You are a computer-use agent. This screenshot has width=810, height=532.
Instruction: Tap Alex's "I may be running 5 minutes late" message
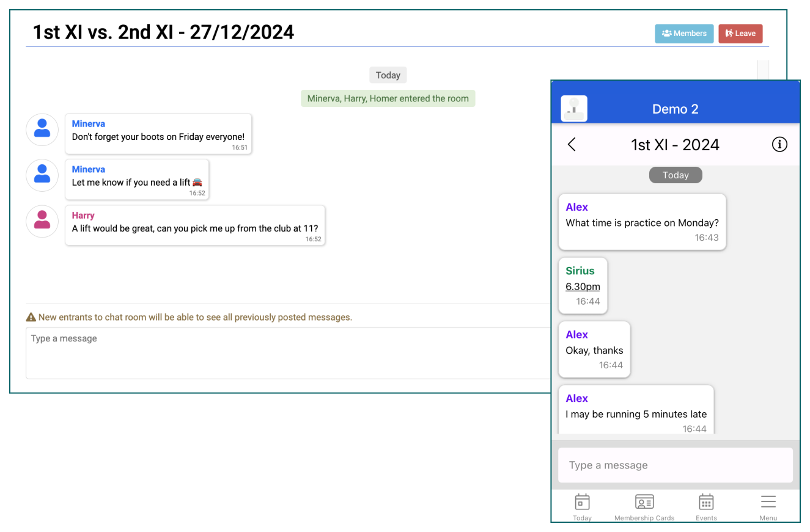point(636,409)
